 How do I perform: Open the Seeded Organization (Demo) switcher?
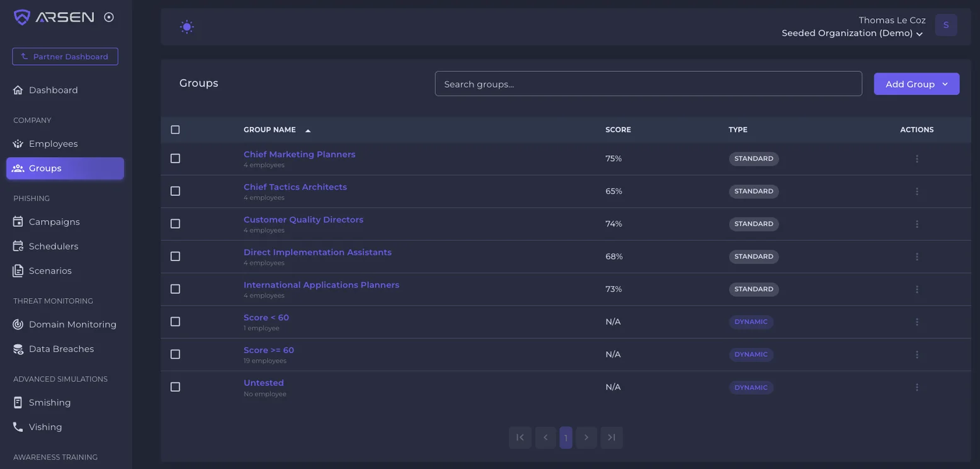852,33
